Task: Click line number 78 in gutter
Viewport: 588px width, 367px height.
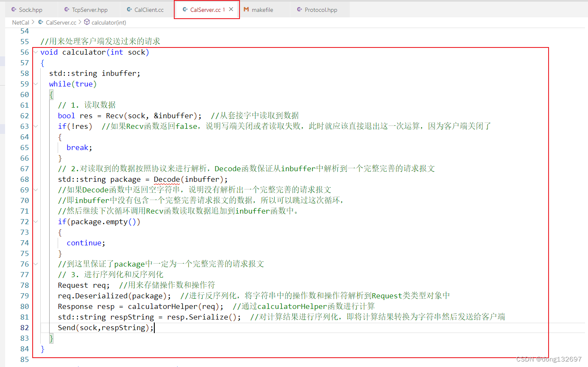Action: [25, 285]
